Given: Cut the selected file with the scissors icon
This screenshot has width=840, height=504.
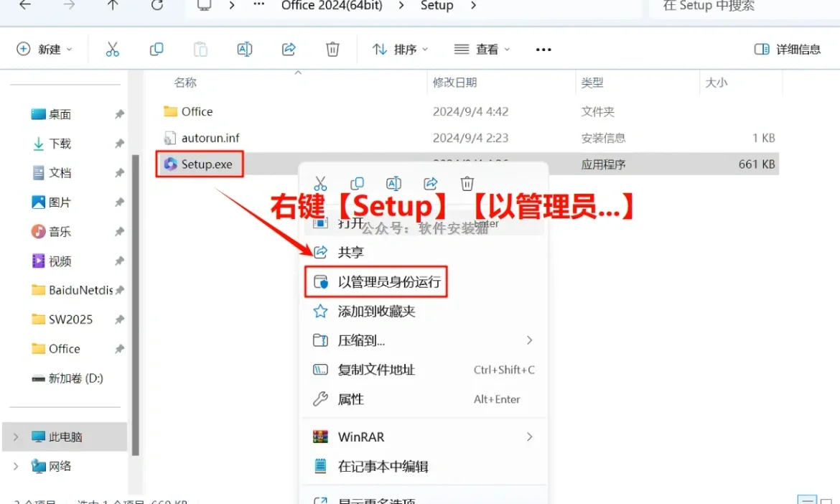Looking at the screenshot, I should [x=113, y=49].
